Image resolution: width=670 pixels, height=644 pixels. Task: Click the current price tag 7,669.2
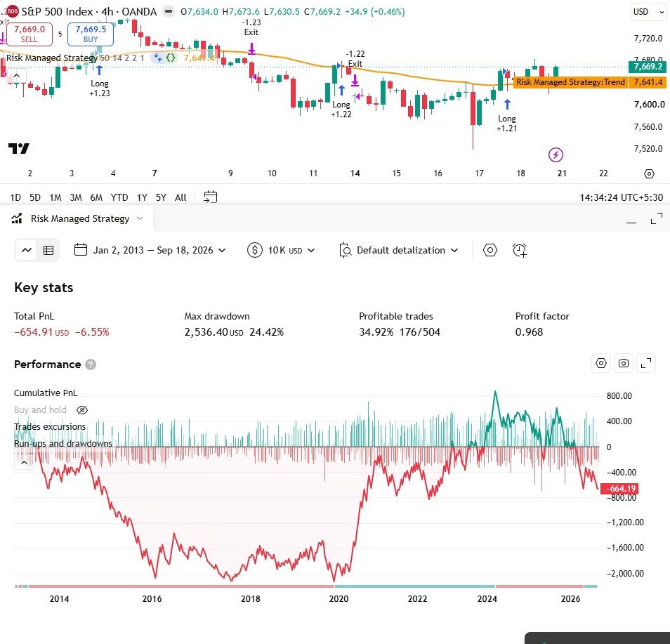pyautogui.click(x=648, y=67)
